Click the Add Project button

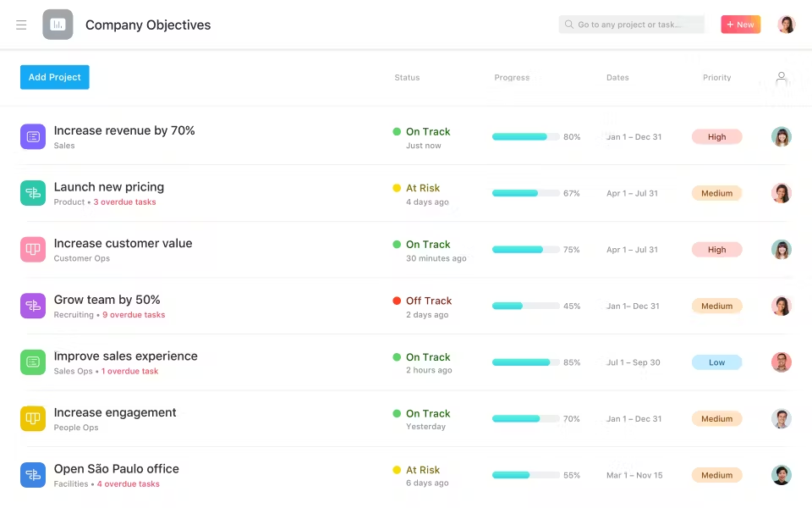pos(54,77)
